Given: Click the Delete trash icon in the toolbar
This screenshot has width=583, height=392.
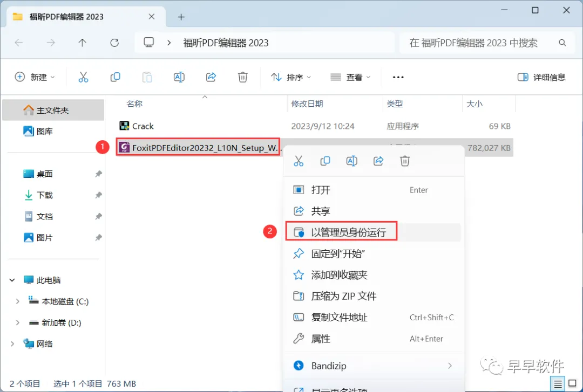Looking at the screenshot, I should pyautogui.click(x=243, y=77).
